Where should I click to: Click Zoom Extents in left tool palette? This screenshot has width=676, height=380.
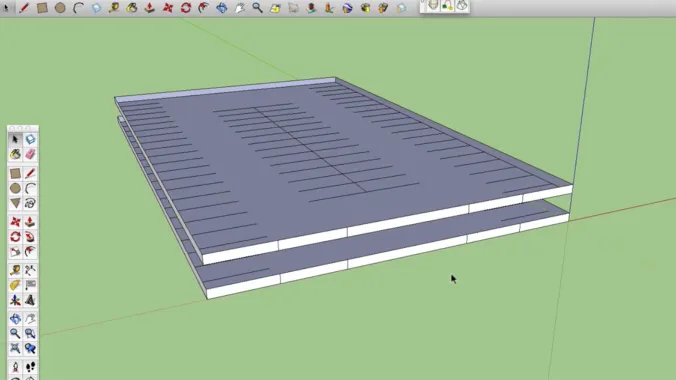coord(15,348)
